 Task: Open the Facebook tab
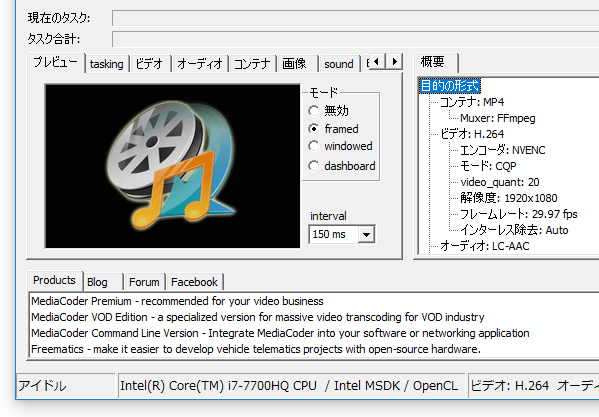(x=194, y=282)
